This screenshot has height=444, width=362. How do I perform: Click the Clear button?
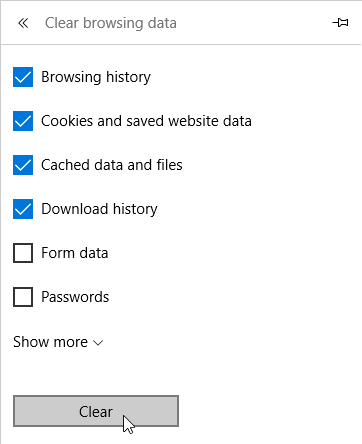96,411
